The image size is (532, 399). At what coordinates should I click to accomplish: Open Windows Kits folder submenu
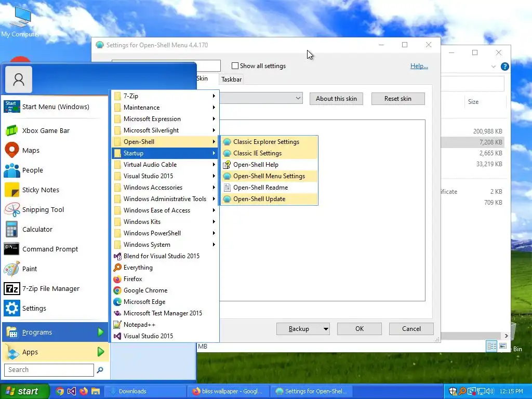coord(165,221)
